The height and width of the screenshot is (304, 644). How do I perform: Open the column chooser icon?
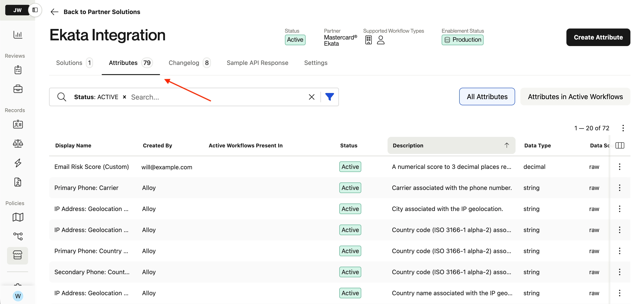pyautogui.click(x=620, y=145)
